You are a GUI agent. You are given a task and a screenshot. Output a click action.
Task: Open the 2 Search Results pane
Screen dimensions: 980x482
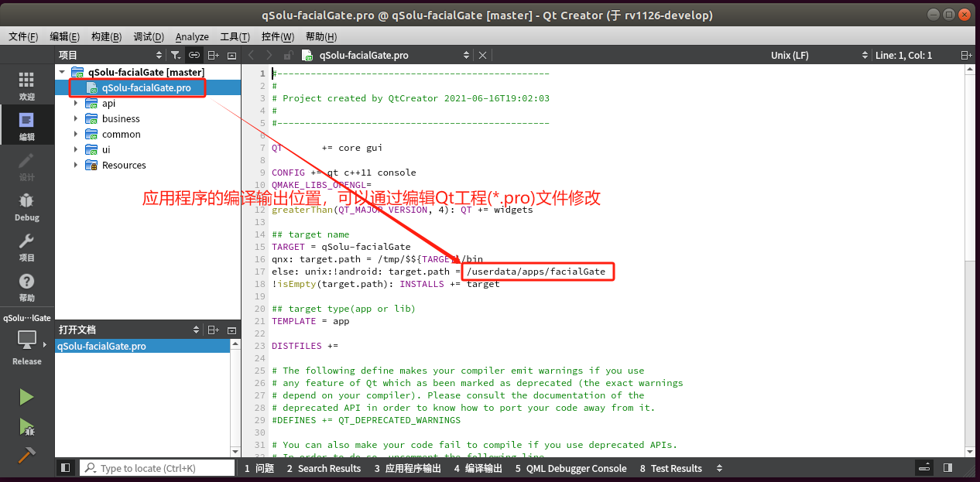(x=324, y=468)
